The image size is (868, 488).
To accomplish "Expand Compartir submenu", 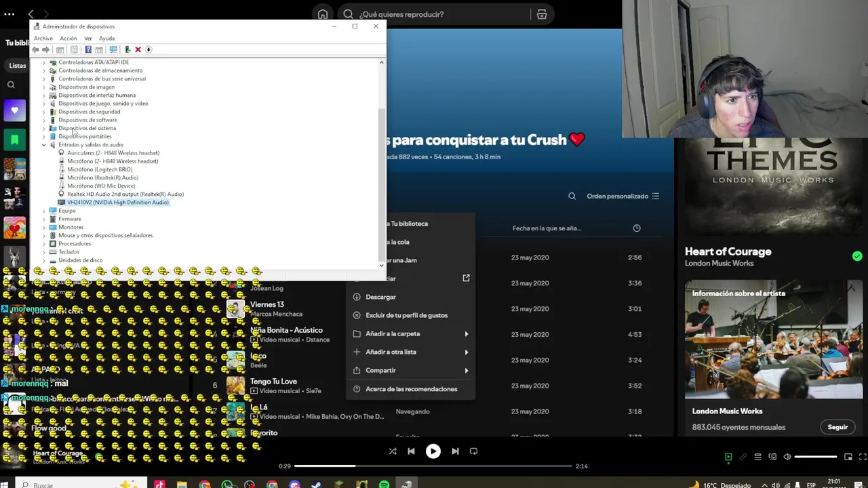I will pos(411,370).
